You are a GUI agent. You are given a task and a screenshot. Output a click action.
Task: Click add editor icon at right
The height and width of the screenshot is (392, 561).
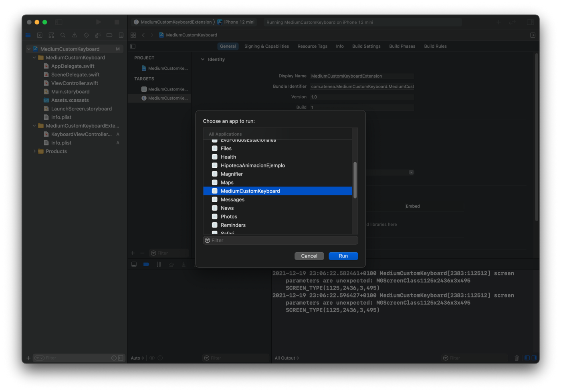[533, 35]
